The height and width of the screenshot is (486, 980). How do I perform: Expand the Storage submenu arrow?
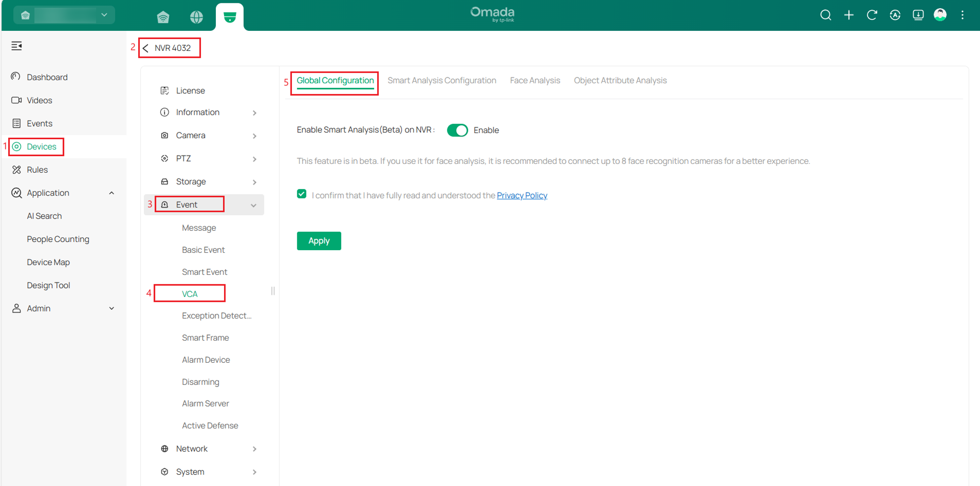point(254,182)
